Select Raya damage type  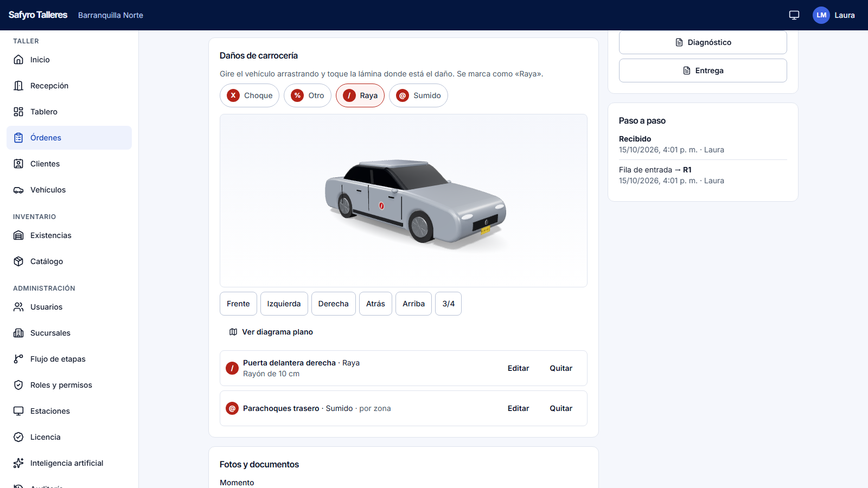tap(360, 95)
